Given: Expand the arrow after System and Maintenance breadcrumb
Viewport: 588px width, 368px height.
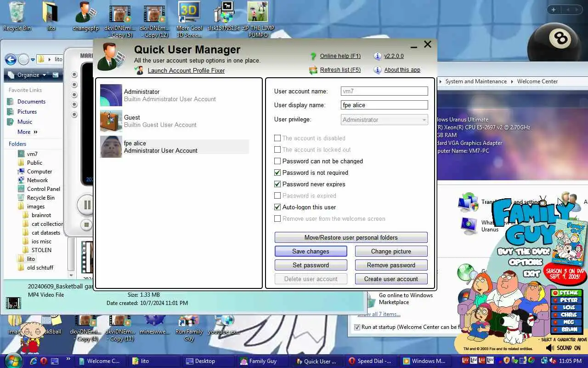Looking at the screenshot, I should click(512, 81).
